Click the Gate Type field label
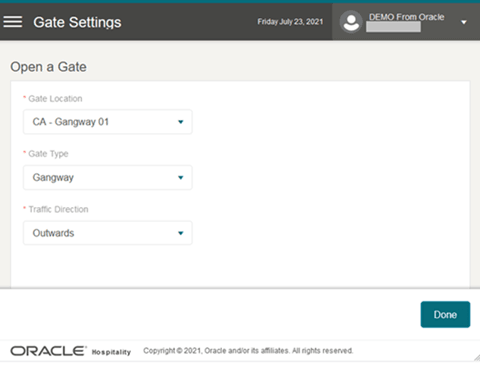The image size is (480, 378). click(48, 154)
